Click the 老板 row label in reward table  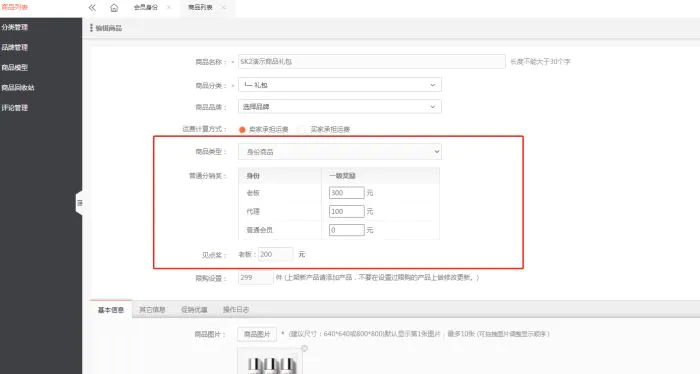(253, 193)
